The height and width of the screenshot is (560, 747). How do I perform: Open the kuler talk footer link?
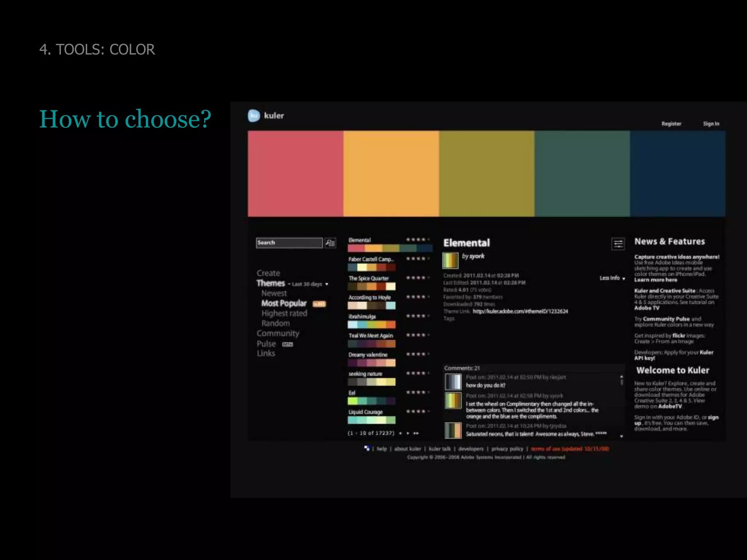[x=440, y=449]
